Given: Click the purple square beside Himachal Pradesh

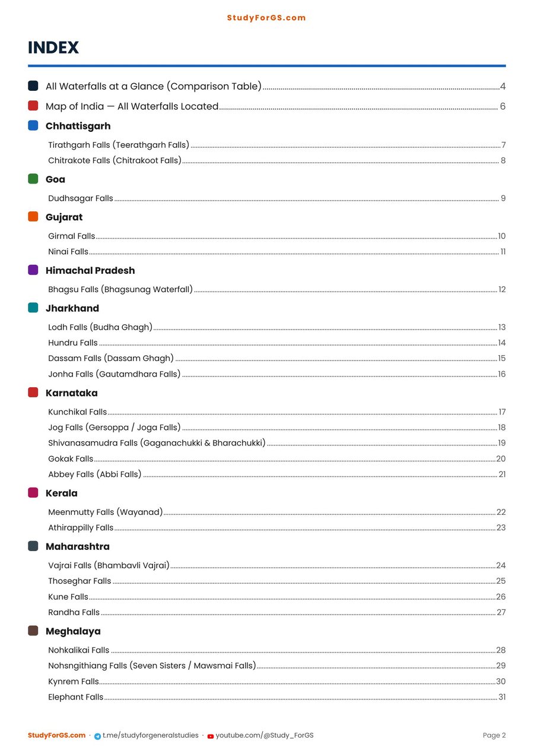Looking at the screenshot, I should pos(33,270).
